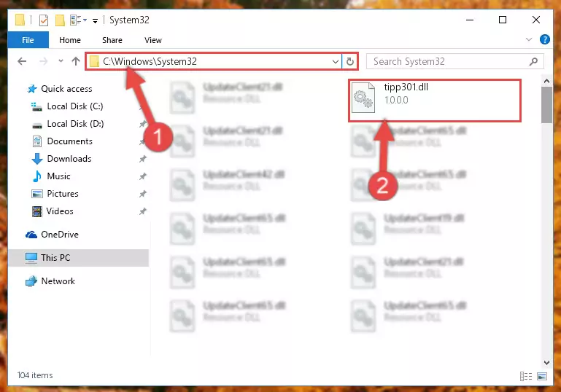Open the File menu
The height and width of the screenshot is (392, 561).
28,40
